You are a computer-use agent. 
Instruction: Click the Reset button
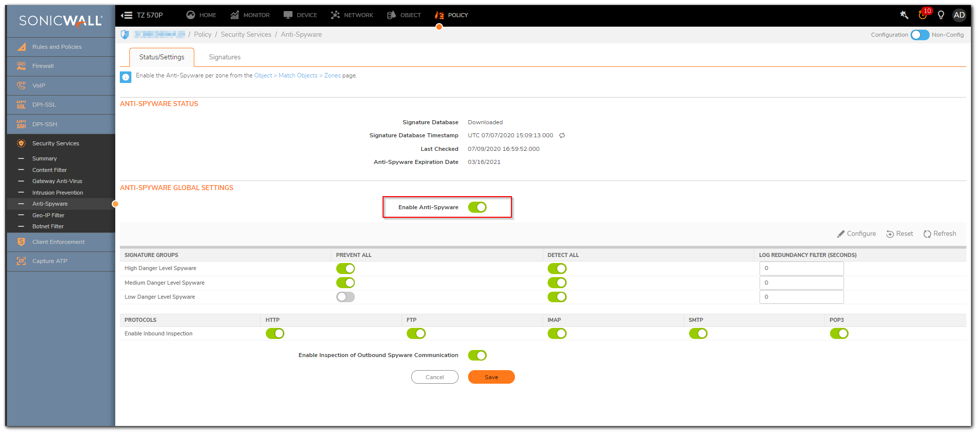pos(899,234)
